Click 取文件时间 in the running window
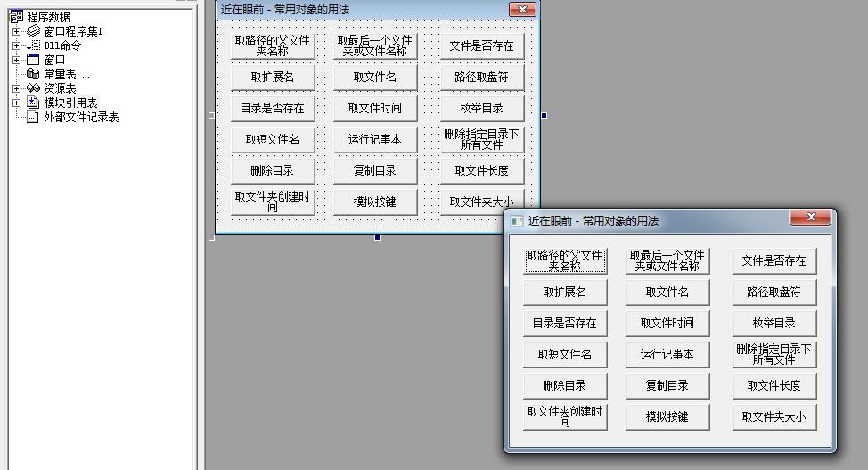 click(x=667, y=323)
